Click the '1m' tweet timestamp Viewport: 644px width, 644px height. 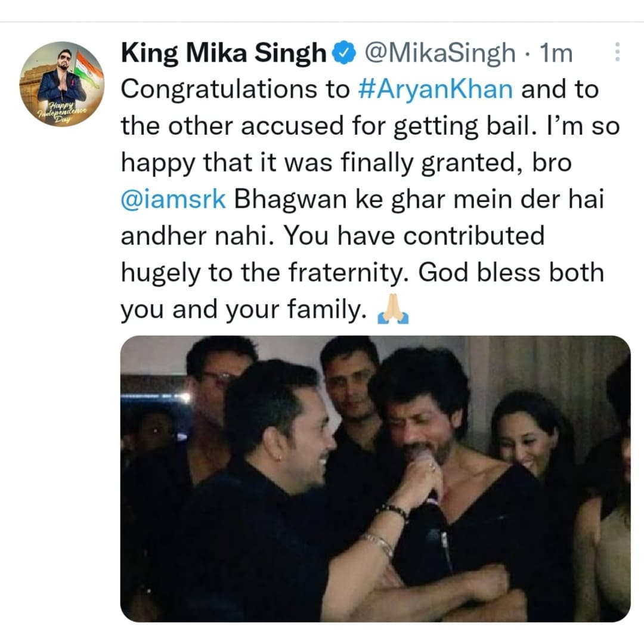(555, 54)
